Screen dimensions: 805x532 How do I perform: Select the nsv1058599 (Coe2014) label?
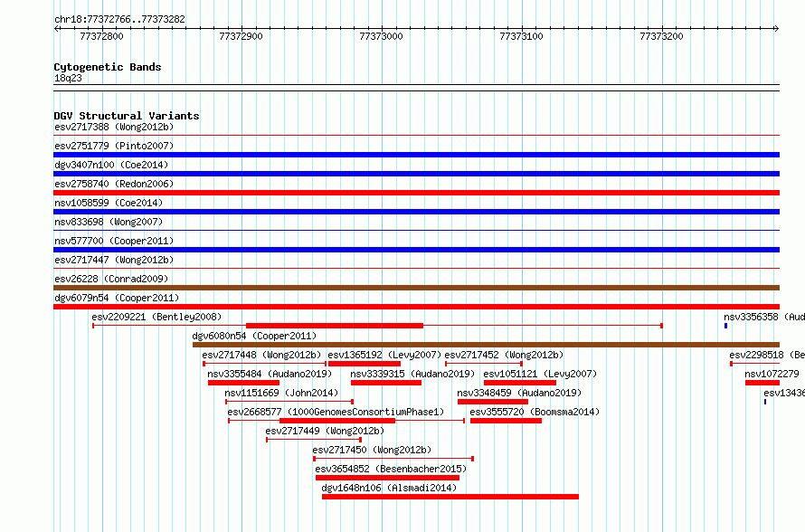pyautogui.click(x=109, y=203)
